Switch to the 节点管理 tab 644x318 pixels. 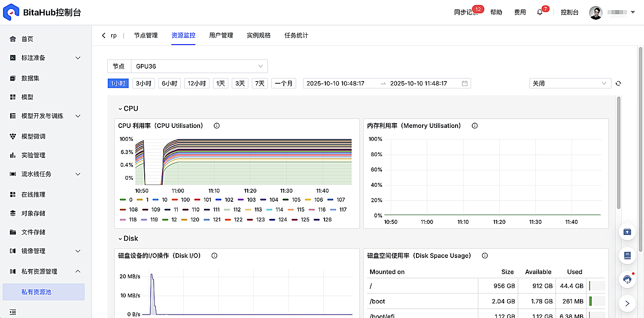[146, 36]
